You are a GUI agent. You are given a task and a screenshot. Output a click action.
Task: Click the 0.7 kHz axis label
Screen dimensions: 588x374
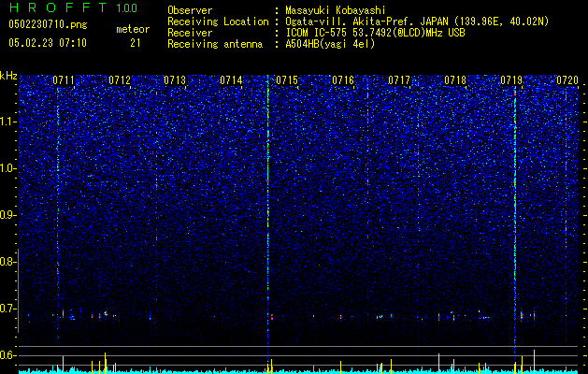[8, 309]
